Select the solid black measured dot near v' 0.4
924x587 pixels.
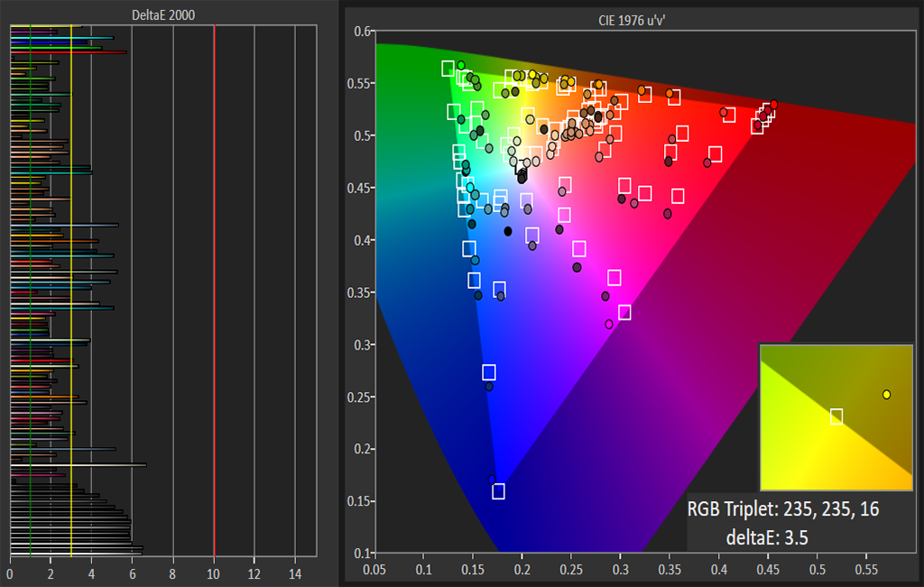coord(508,231)
